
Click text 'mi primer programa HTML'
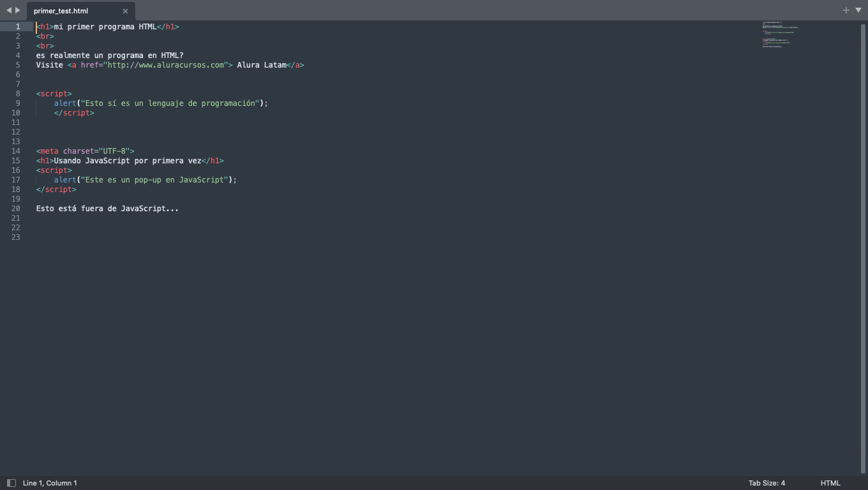[x=105, y=27]
